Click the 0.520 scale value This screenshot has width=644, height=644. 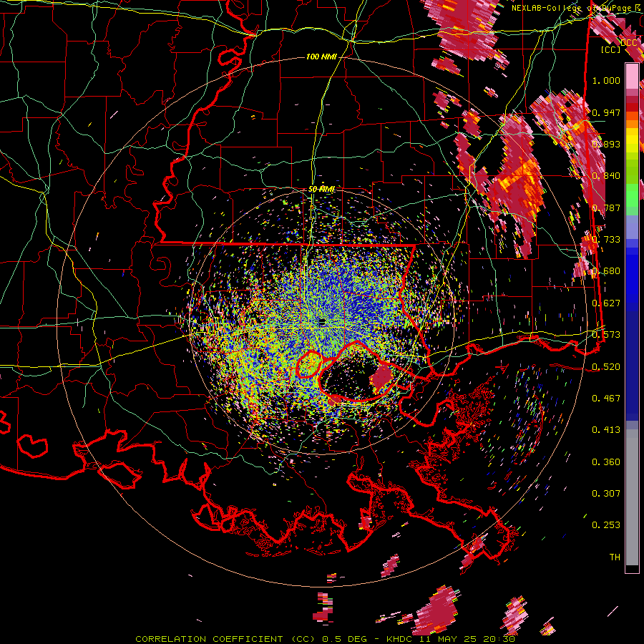tap(606, 367)
